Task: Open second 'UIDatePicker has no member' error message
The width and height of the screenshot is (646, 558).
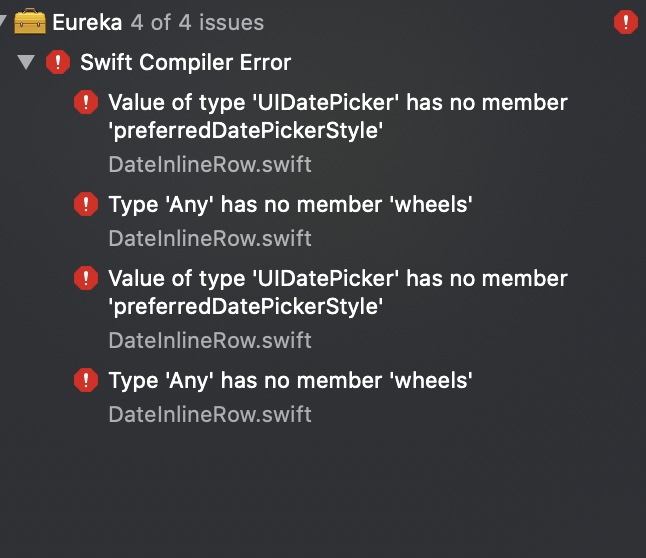Action: click(x=338, y=292)
